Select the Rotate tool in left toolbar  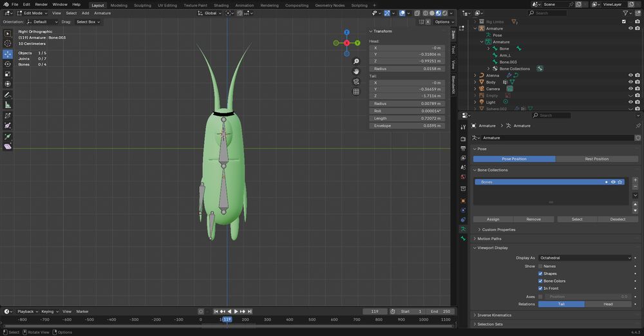point(8,64)
